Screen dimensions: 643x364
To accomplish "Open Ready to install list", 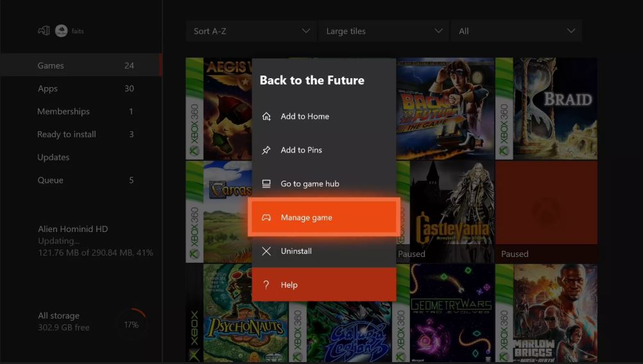I will (81, 135).
